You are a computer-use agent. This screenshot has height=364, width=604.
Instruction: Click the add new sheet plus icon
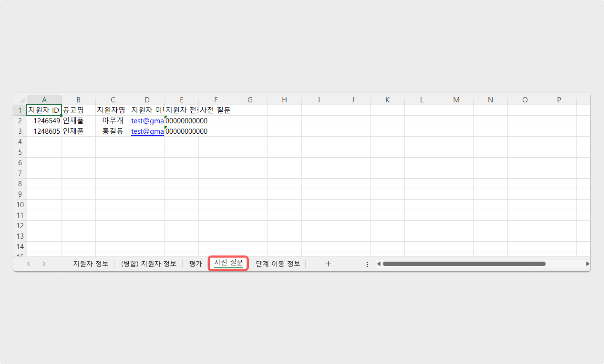pos(328,264)
